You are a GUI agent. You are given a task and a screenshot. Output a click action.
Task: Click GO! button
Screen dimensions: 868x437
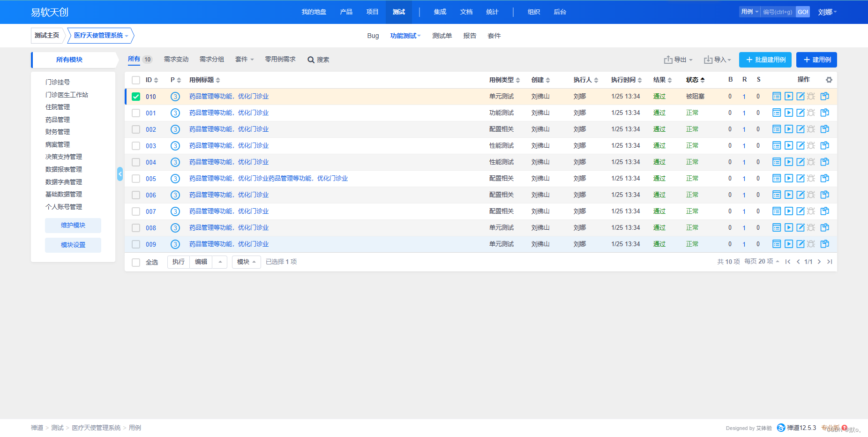point(803,12)
